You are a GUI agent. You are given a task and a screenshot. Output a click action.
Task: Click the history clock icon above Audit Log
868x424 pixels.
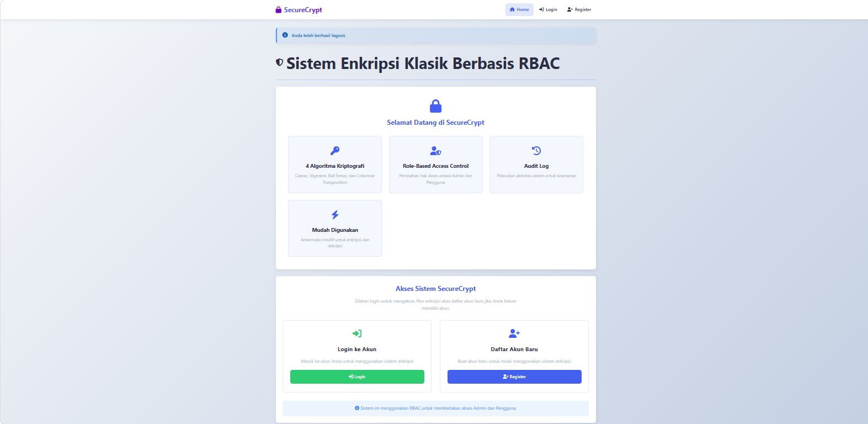coord(536,151)
